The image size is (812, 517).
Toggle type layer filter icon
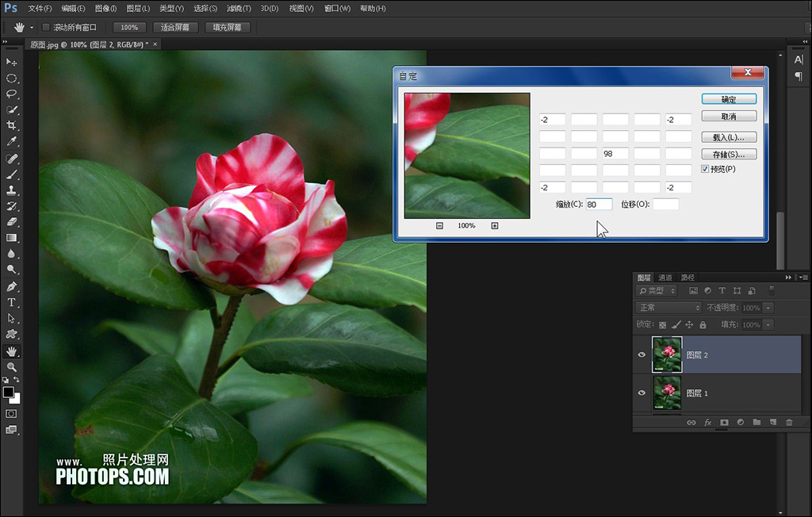[722, 291]
